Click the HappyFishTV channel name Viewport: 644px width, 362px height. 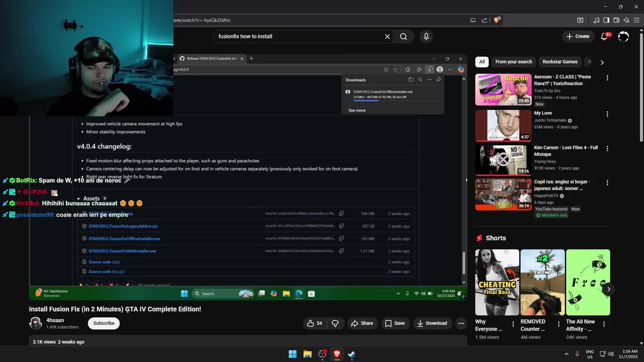tap(546, 196)
